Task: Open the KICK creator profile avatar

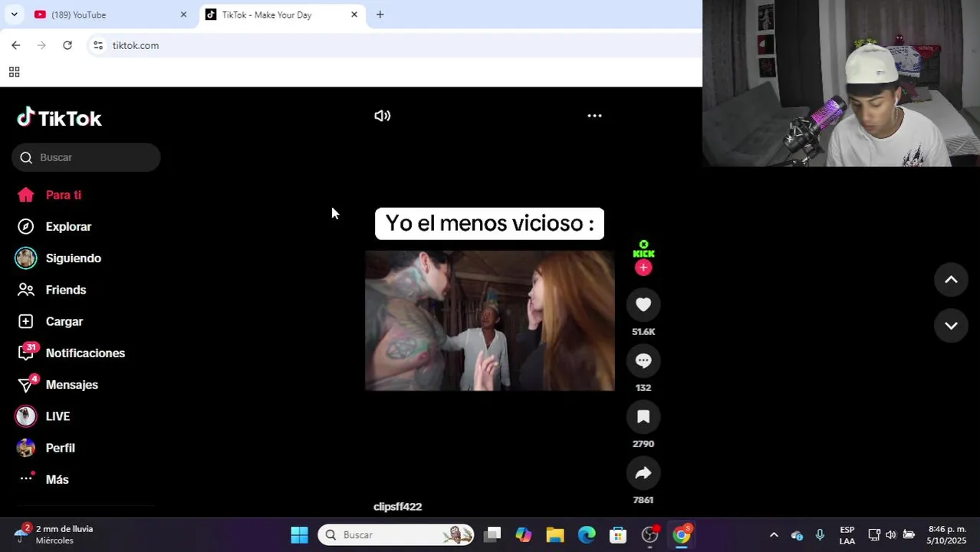Action: [643, 249]
